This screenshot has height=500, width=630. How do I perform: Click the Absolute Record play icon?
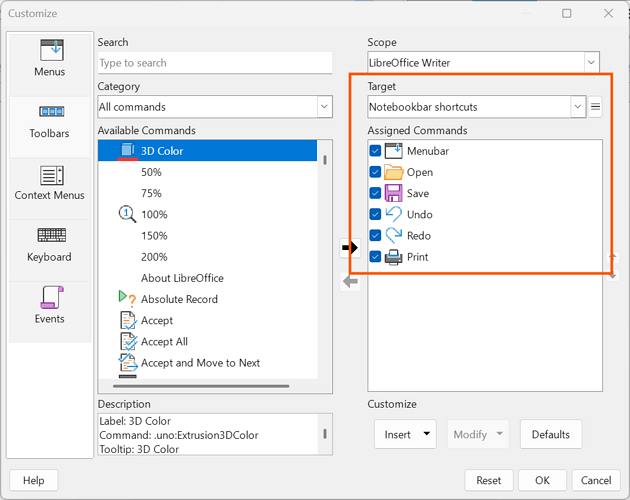coord(127,299)
